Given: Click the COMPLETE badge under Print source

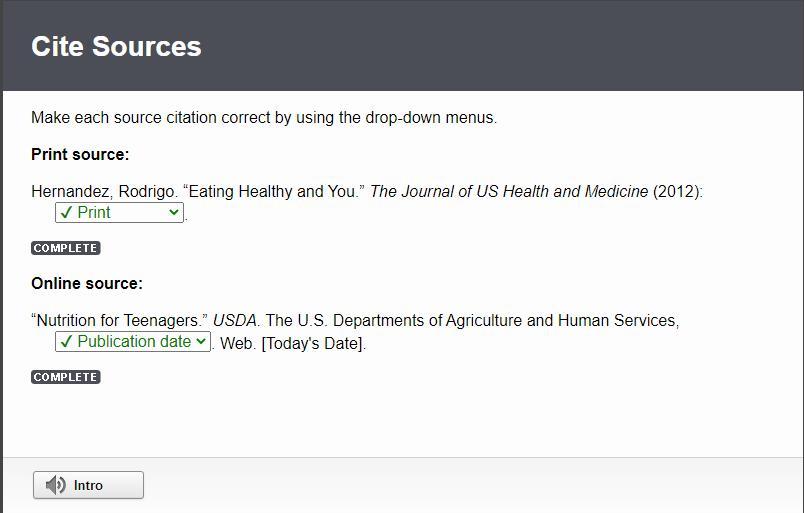Looking at the screenshot, I should click(x=66, y=248).
